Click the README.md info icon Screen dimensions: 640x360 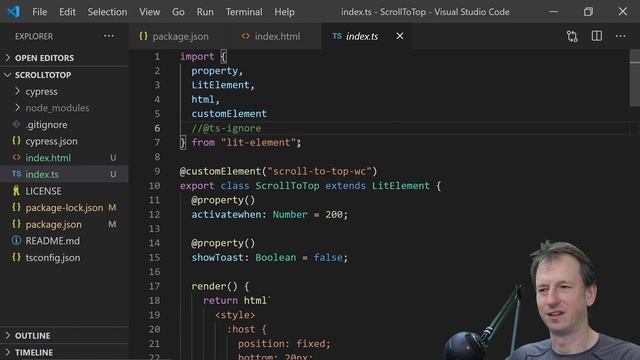[16, 240]
